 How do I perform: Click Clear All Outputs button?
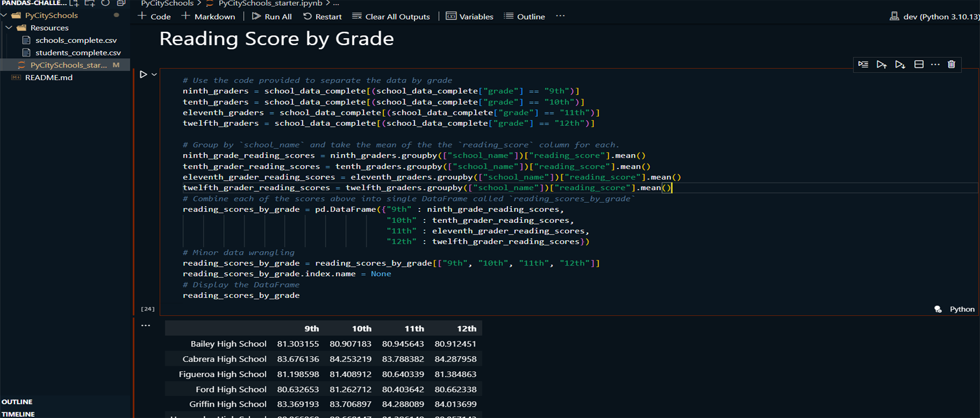pyautogui.click(x=391, y=16)
